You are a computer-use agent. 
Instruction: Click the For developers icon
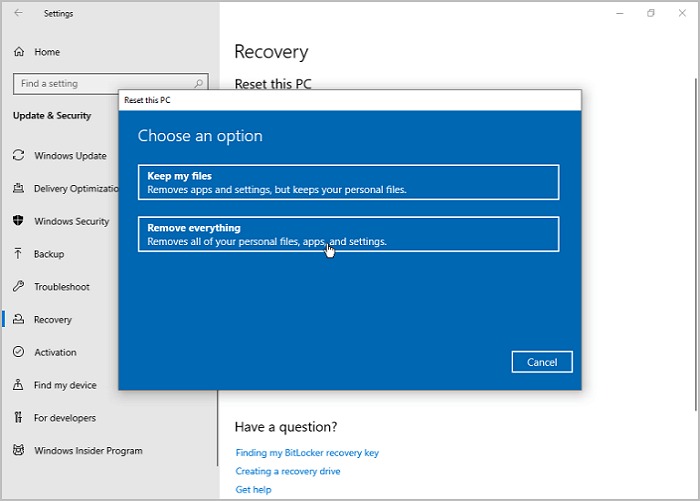coord(19,418)
